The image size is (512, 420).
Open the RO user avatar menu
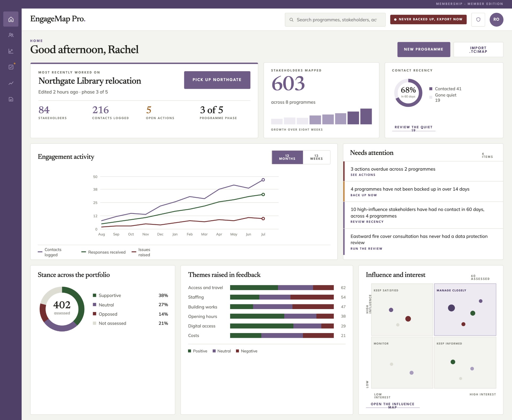[496, 19]
